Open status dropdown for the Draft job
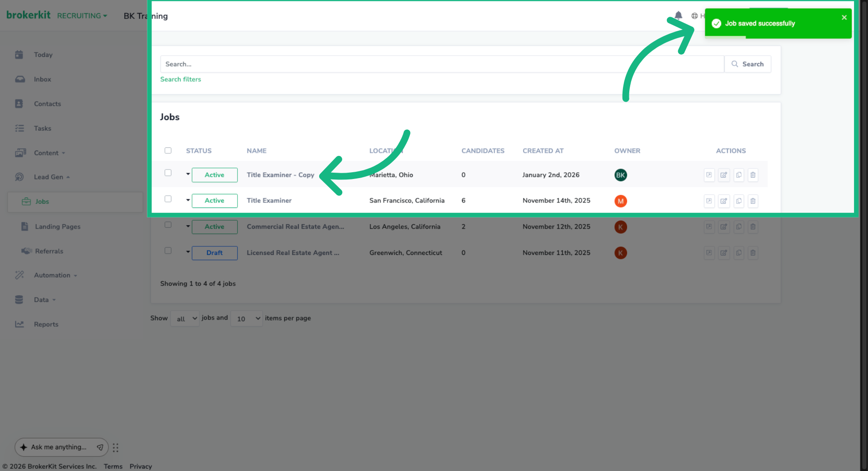The height and width of the screenshot is (471, 868). pyautogui.click(x=188, y=252)
